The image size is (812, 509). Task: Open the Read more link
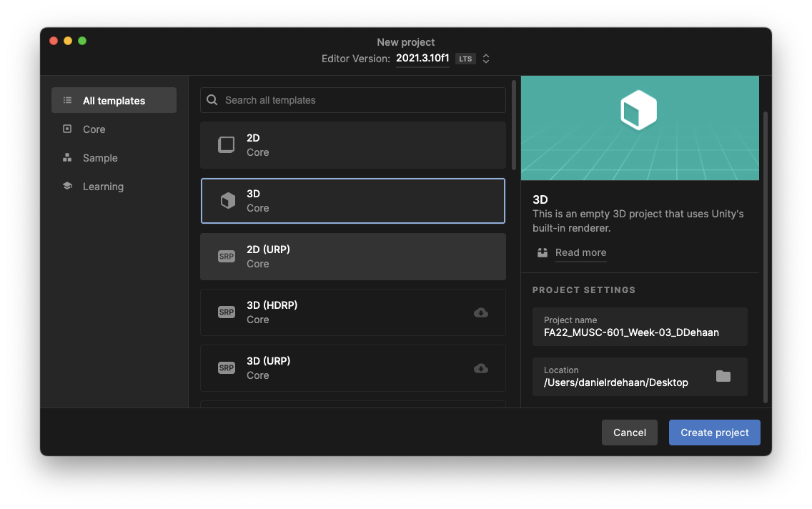pos(580,252)
